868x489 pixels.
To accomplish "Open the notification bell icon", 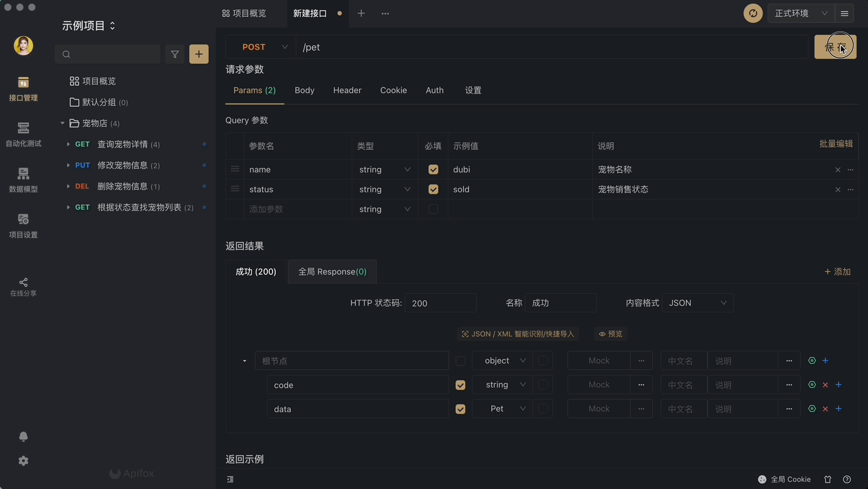I will pyautogui.click(x=23, y=436).
